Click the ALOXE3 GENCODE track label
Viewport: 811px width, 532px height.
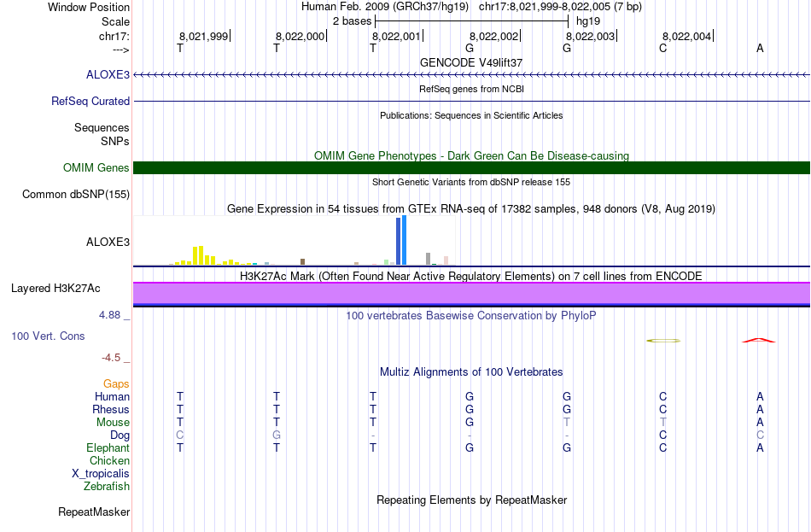108,74
